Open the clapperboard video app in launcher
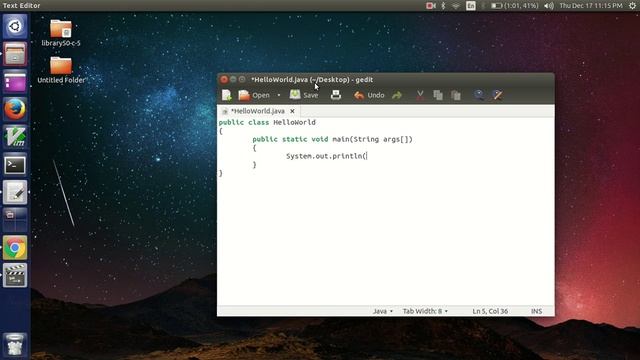640x360 pixels. tap(15, 275)
